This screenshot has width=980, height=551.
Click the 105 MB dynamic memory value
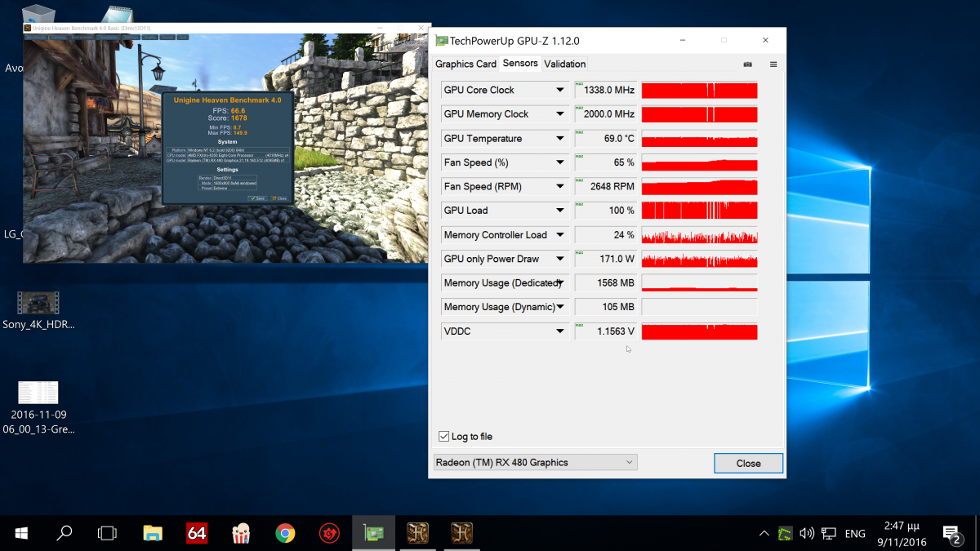[x=606, y=307]
